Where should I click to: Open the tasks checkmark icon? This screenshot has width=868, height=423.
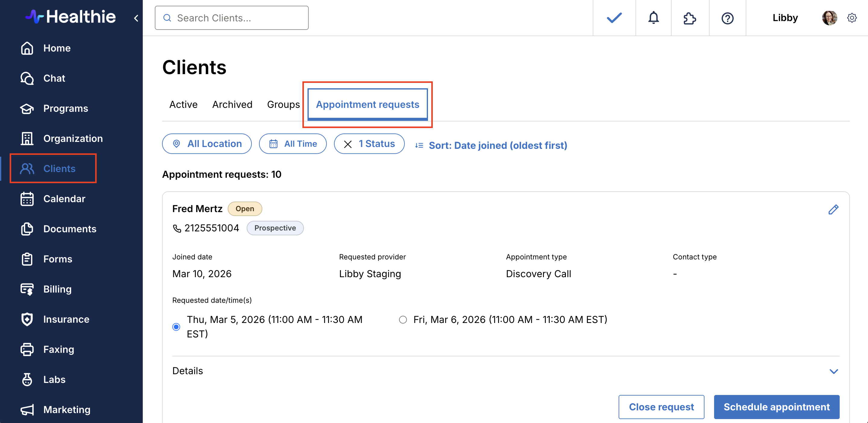[614, 17]
